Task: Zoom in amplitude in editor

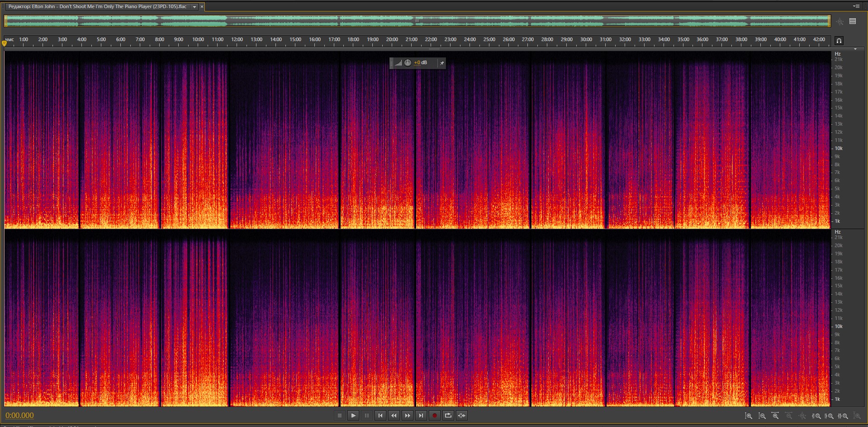Action: click(749, 416)
